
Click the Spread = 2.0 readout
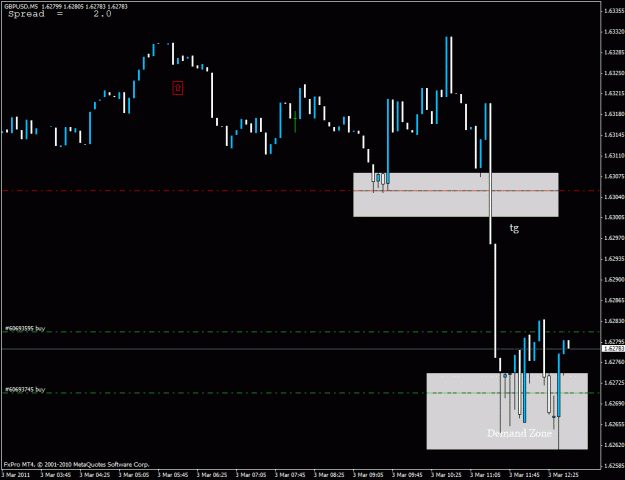pos(60,14)
